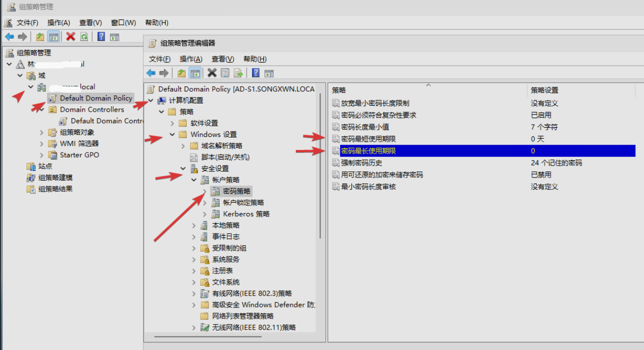
Task: Expand WMI 筛选器 node
Action: [42, 143]
